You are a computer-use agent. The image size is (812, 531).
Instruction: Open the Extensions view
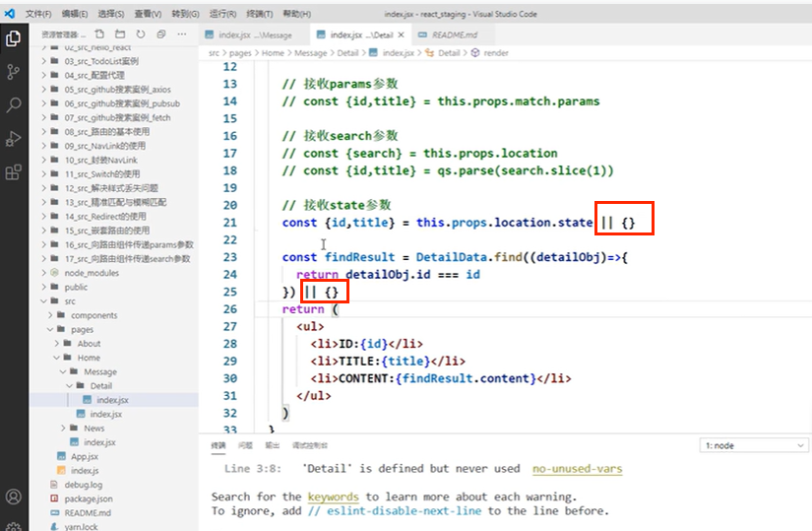[14, 171]
